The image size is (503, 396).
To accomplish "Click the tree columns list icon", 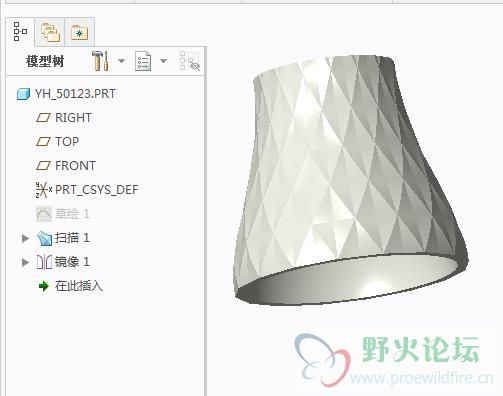I will point(143,61).
